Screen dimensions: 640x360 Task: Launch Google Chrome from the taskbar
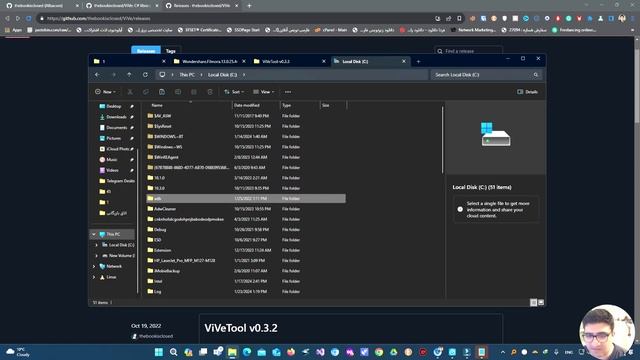point(379,352)
